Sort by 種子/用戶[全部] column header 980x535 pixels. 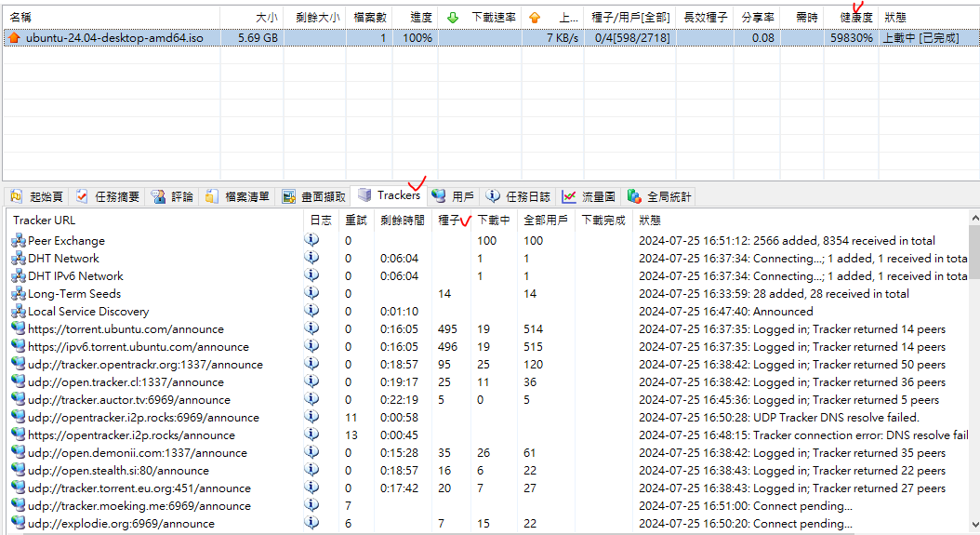pos(630,18)
